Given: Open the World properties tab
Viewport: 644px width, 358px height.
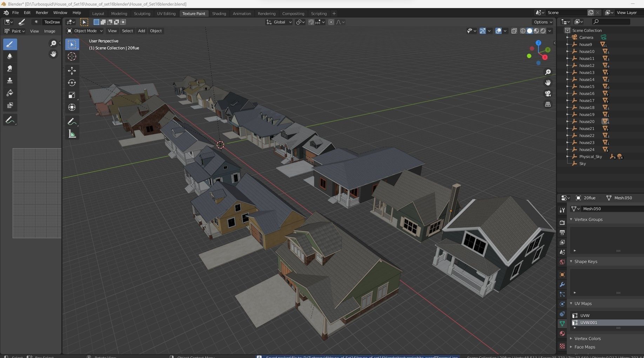Looking at the screenshot, I should click(562, 262).
